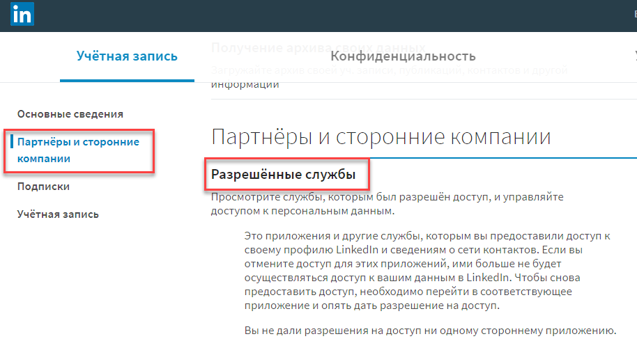This screenshot has width=637, height=364.
Task: Open the Учётная запись tab
Action: [x=127, y=56]
